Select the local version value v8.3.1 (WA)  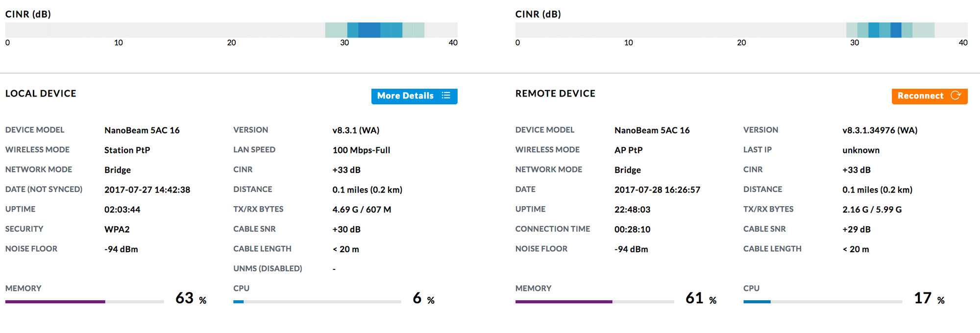356,130
